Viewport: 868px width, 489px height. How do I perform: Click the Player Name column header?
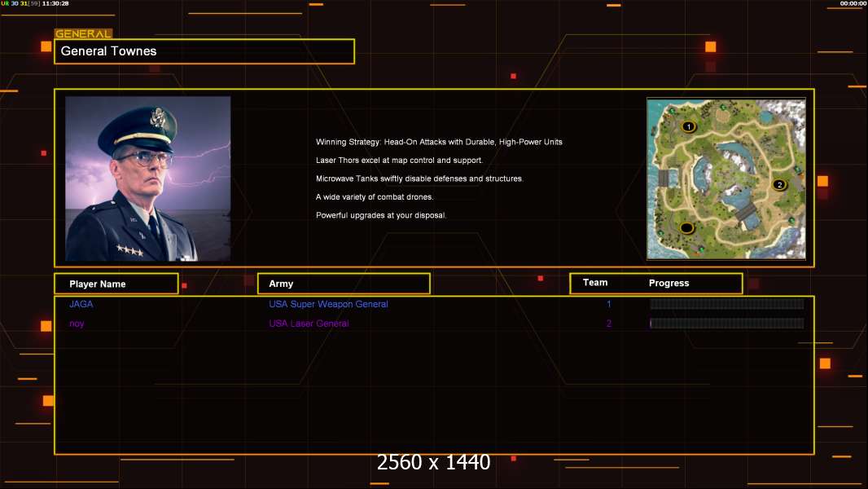[116, 284]
